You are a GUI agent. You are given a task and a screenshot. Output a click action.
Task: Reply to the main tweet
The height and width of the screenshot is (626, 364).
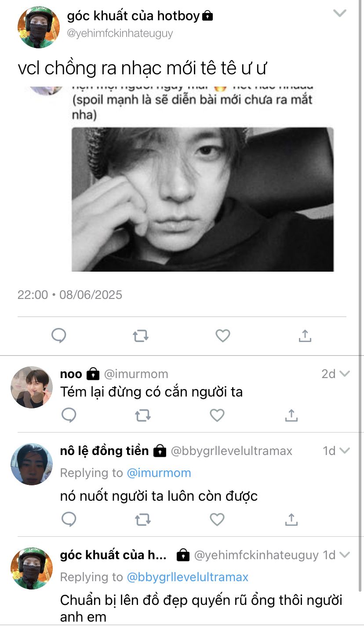[59, 336]
